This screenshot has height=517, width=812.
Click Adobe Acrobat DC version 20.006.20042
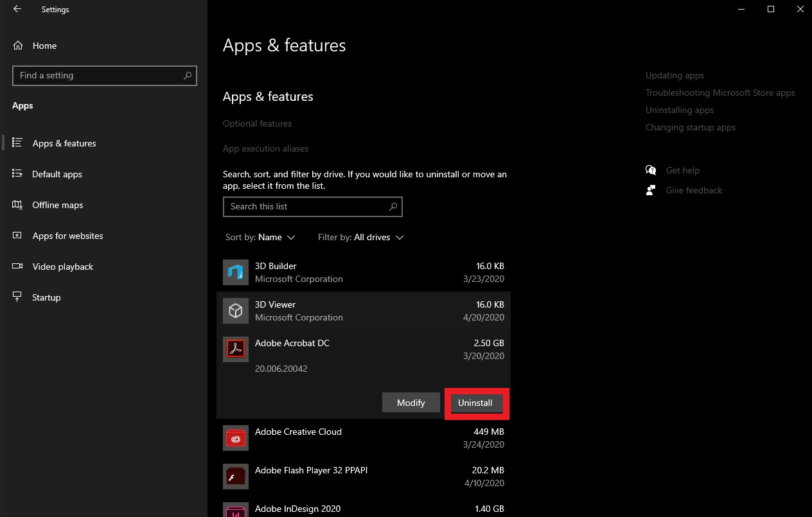[x=281, y=369]
